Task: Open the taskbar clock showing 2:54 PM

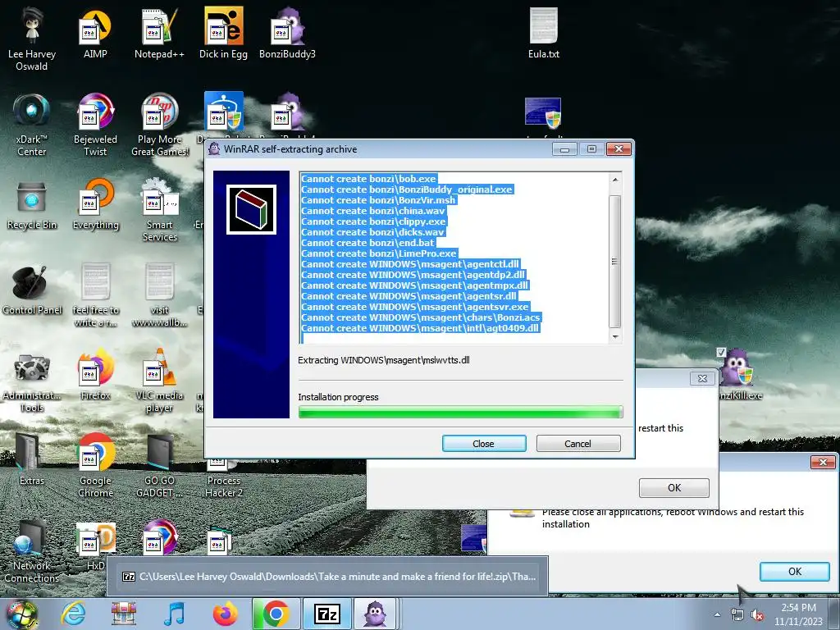Action: (x=798, y=614)
